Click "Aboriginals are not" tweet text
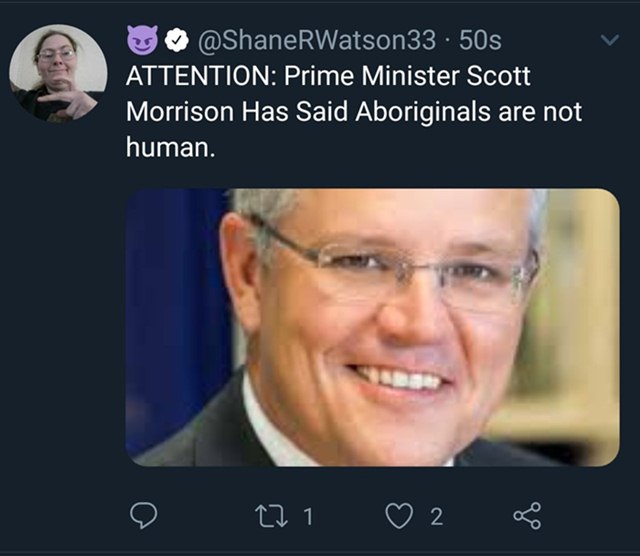 click(x=469, y=111)
